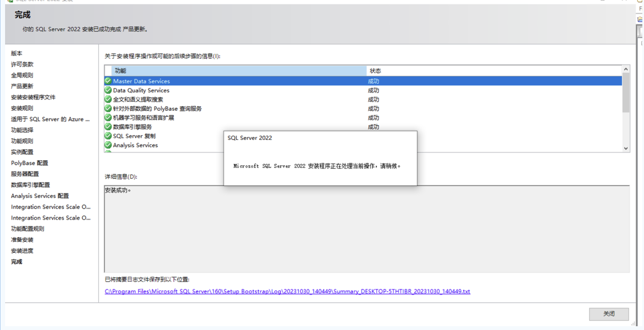Click the 完成 step in sidebar
This screenshot has height=330, width=644.
pos(17,262)
